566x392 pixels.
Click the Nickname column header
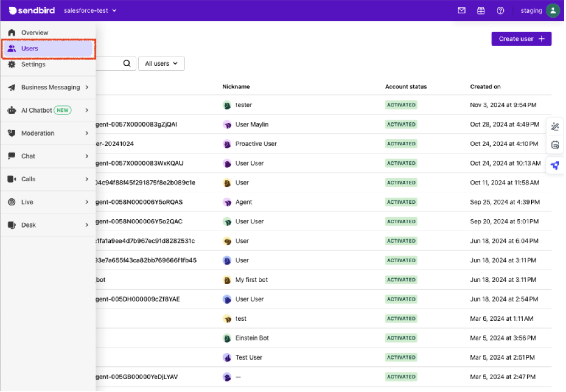236,87
